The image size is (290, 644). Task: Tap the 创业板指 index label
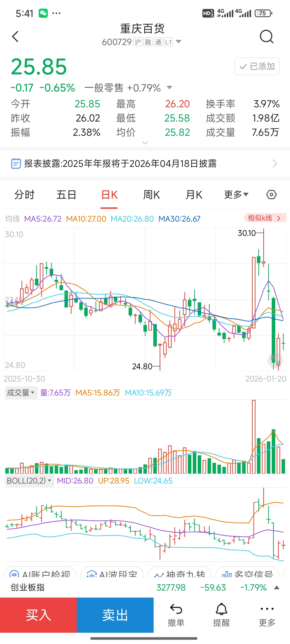28,588
